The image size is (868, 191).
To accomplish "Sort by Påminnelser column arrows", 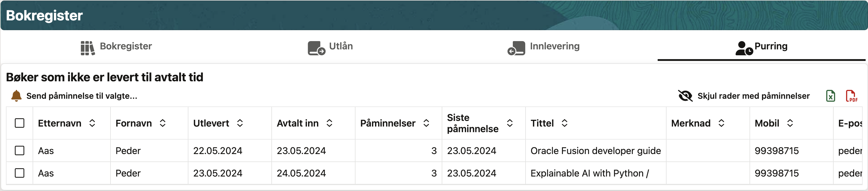I will coord(426,123).
